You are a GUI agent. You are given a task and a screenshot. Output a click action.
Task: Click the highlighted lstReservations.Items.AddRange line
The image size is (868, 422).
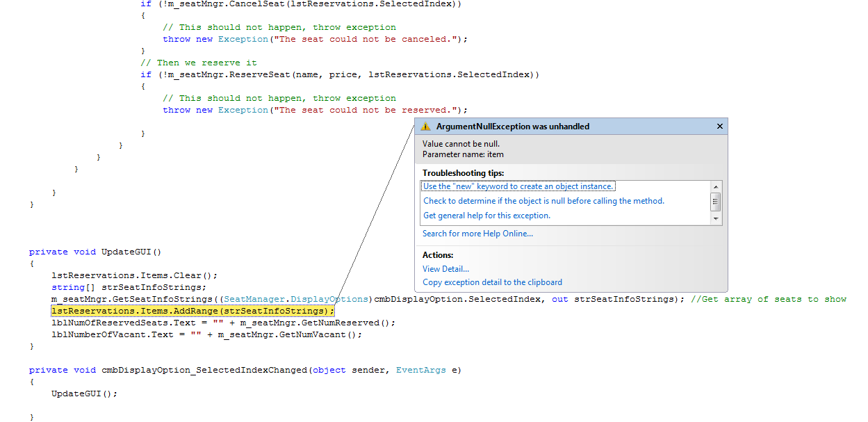pyautogui.click(x=193, y=311)
